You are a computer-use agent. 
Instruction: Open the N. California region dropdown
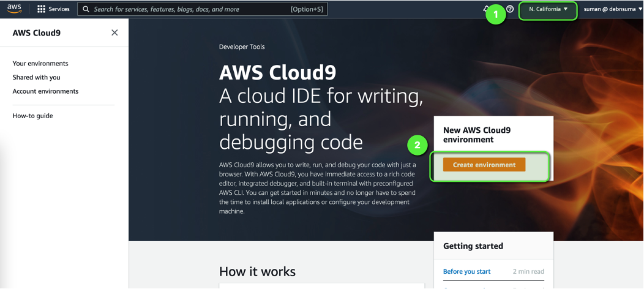(x=549, y=9)
